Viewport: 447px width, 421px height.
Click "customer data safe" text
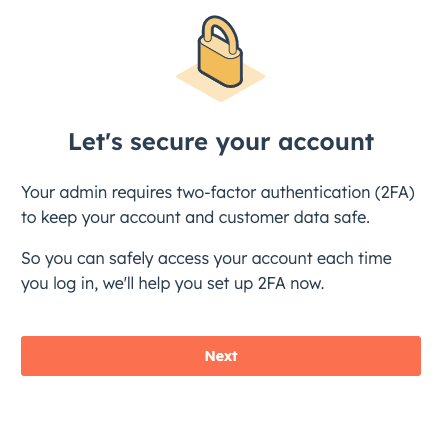(x=294, y=218)
